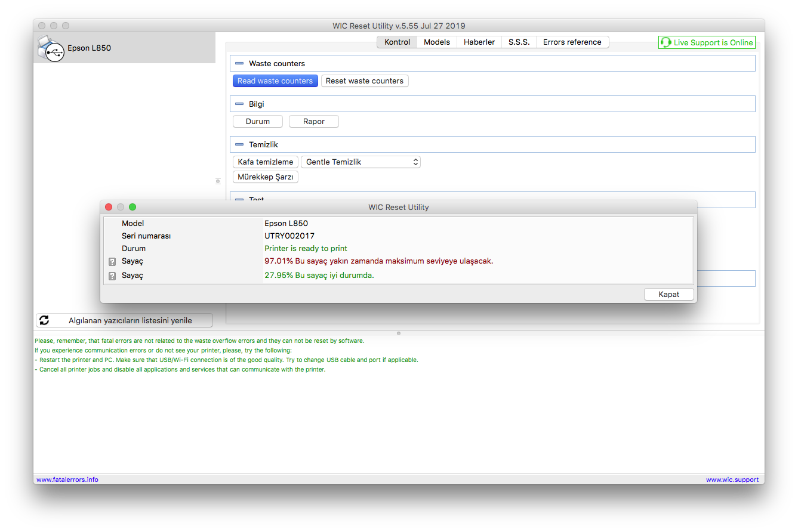Click the refresh arrows icon on the printer list button
This screenshot has height=532, width=798.
[x=44, y=320]
